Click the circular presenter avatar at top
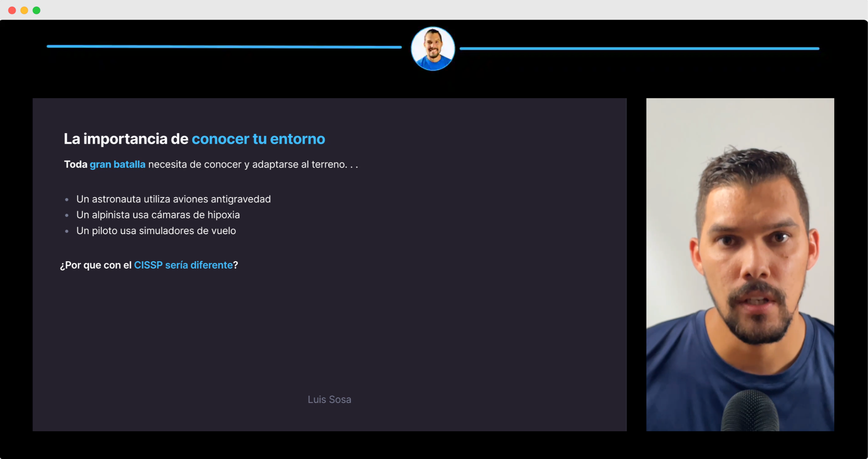The image size is (868, 459). tap(433, 49)
